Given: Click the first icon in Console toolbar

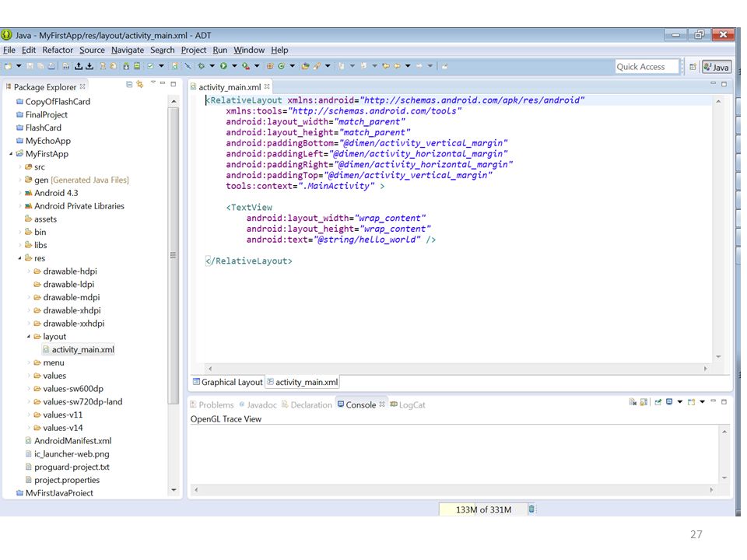Looking at the screenshot, I should click(x=633, y=402).
